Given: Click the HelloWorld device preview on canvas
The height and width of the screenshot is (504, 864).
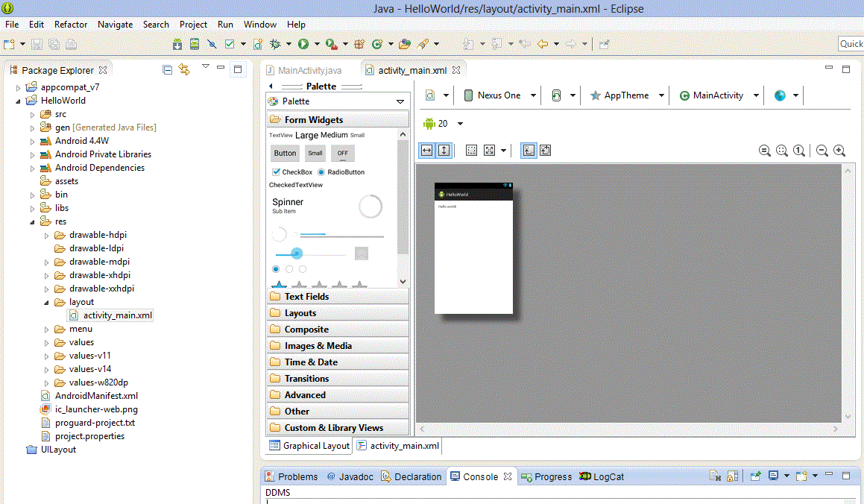Looking at the screenshot, I should [x=474, y=248].
